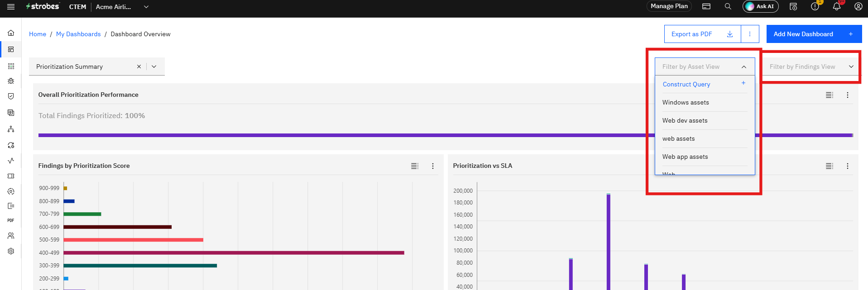This screenshot has height=290, width=868.
Task: Open the global search magnifier
Action: click(728, 6)
